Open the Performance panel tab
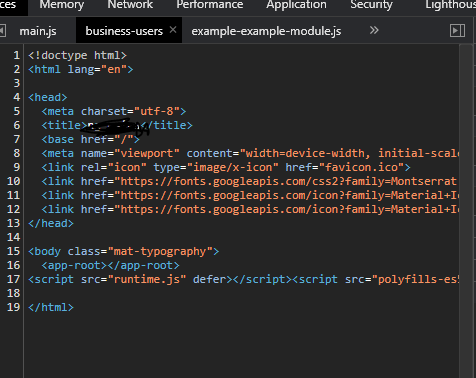Screen dimensions: 476x378 pos(210,5)
